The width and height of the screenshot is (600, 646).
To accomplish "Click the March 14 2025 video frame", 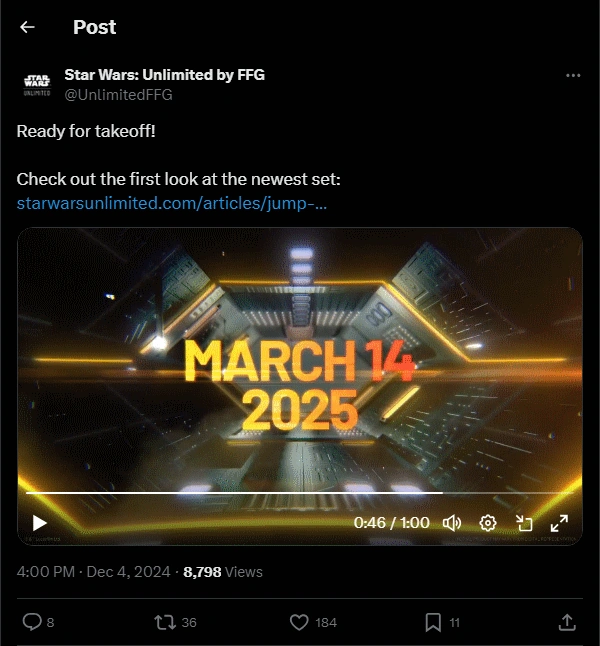I will 300,380.
